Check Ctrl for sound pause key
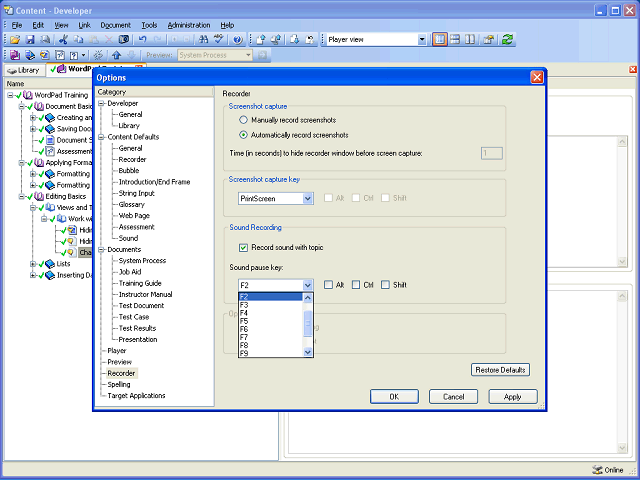This screenshot has width=640, height=480. 356,284
